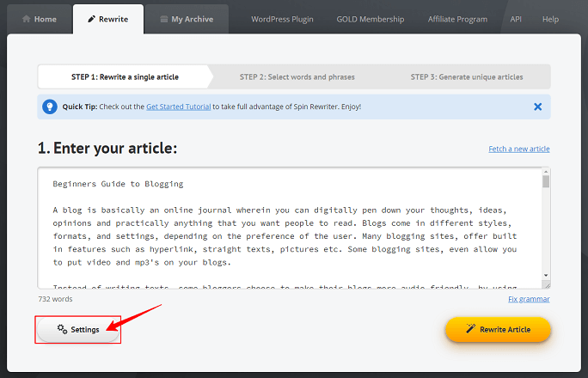Click the lightbulb Quick Tip icon
This screenshot has width=588, height=378.
50,107
